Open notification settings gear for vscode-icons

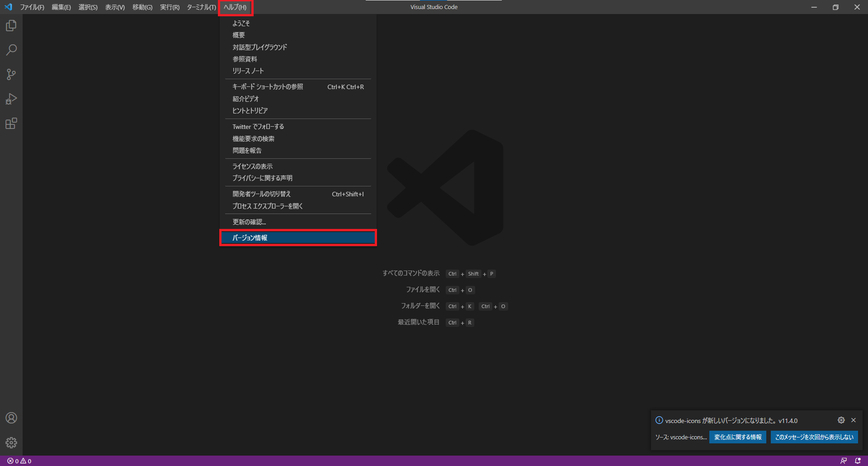pos(841,420)
